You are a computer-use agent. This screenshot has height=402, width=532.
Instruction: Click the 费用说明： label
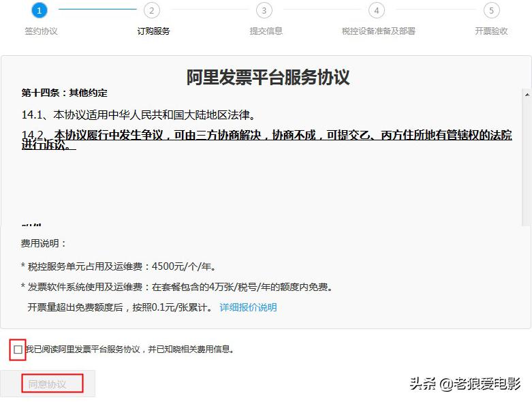point(44,243)
